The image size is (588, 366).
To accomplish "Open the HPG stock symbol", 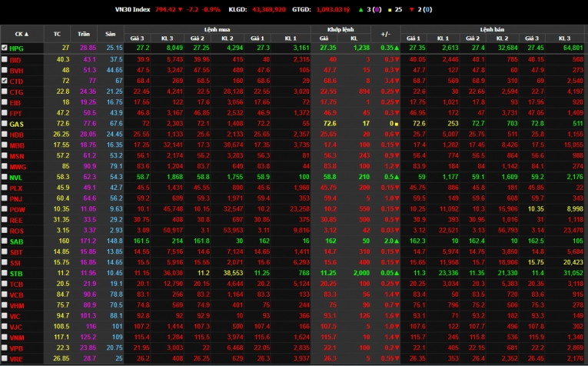I will [16, 48].
